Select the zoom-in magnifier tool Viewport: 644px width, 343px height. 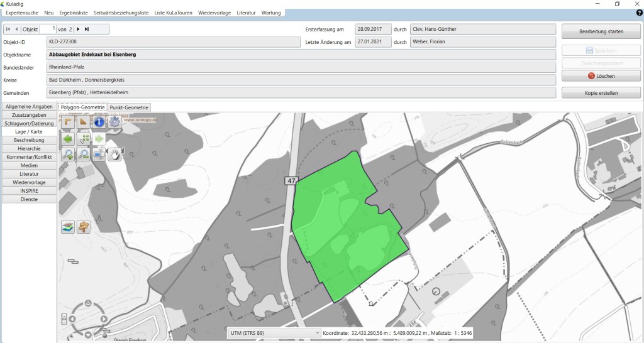[68, 154]
